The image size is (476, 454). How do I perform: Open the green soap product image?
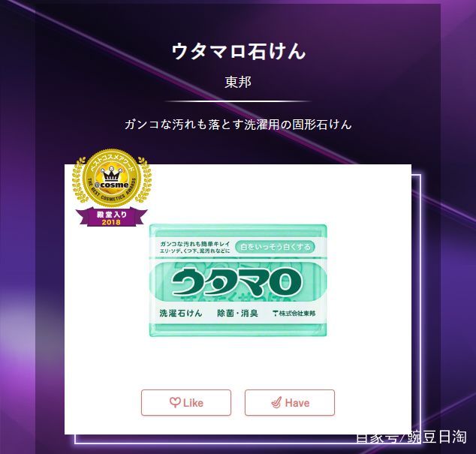pos(238,280)
